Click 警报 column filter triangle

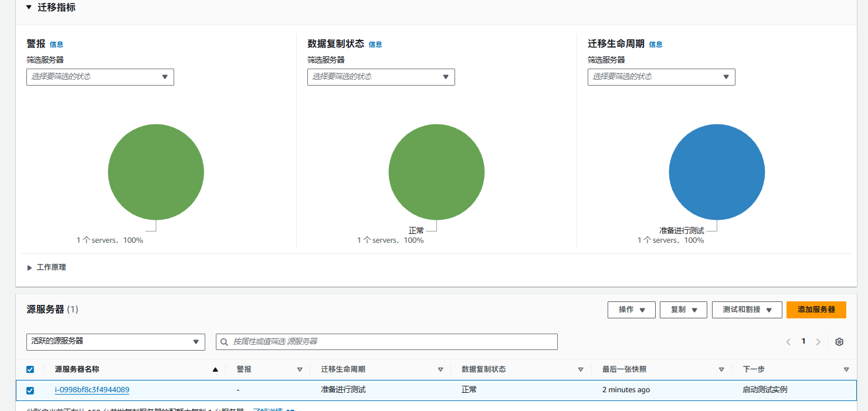tap(300, 369)
